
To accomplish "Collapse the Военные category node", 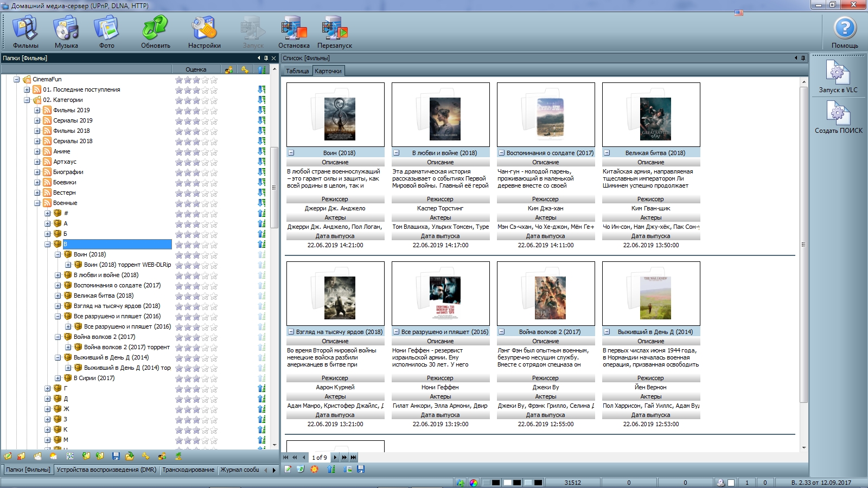I will pyautogui.click(x=37, y=203).
